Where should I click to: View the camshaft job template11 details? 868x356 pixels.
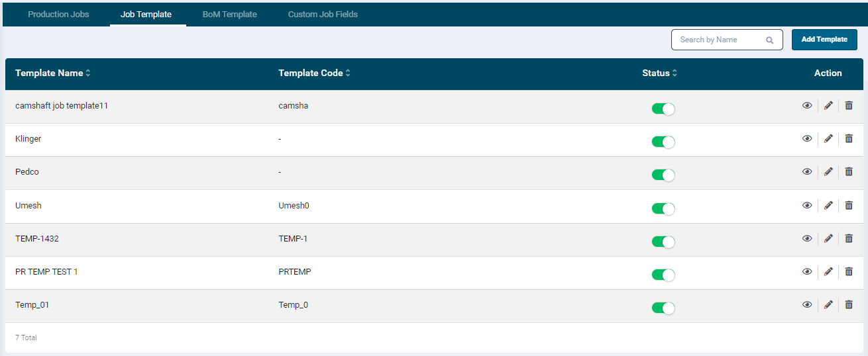[807, 105]
